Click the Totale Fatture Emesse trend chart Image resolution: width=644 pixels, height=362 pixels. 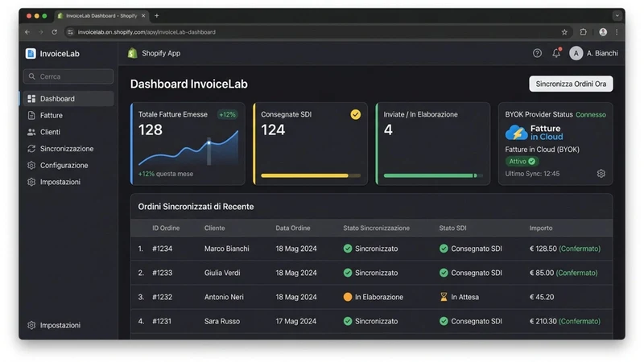188,148
